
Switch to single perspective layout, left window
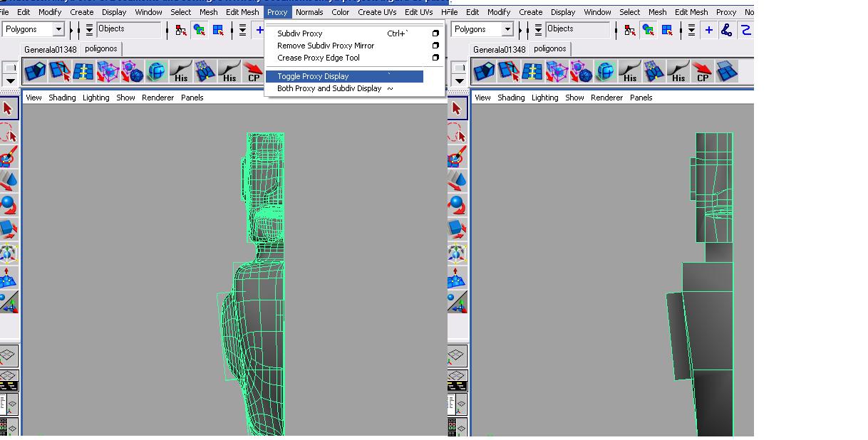click(x=8, y=355)
